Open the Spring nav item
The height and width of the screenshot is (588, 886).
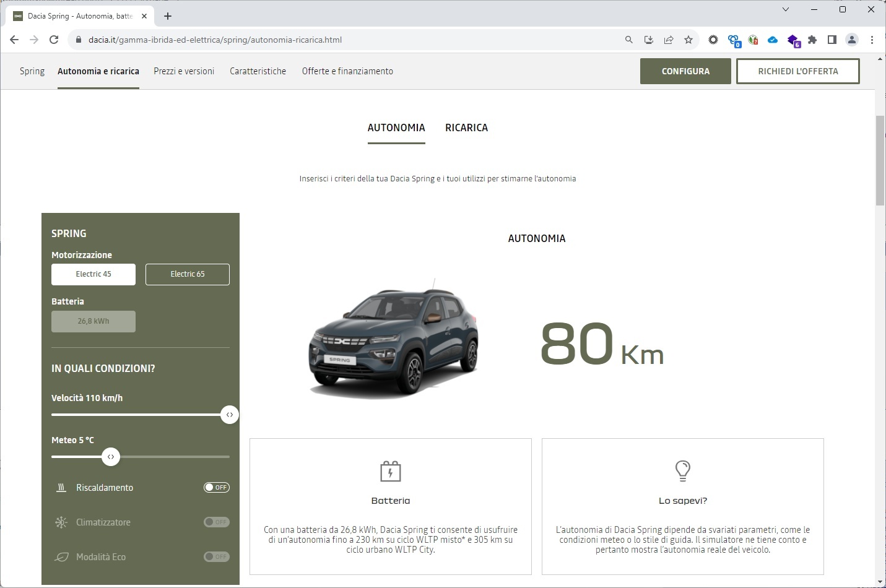(x=32, y=71)
